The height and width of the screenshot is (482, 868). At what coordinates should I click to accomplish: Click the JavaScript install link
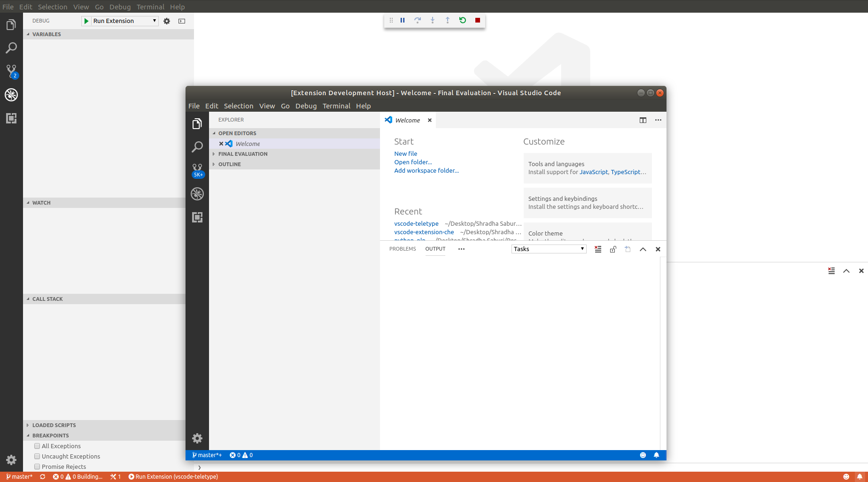pyautogui.click(x=594, y=172)
